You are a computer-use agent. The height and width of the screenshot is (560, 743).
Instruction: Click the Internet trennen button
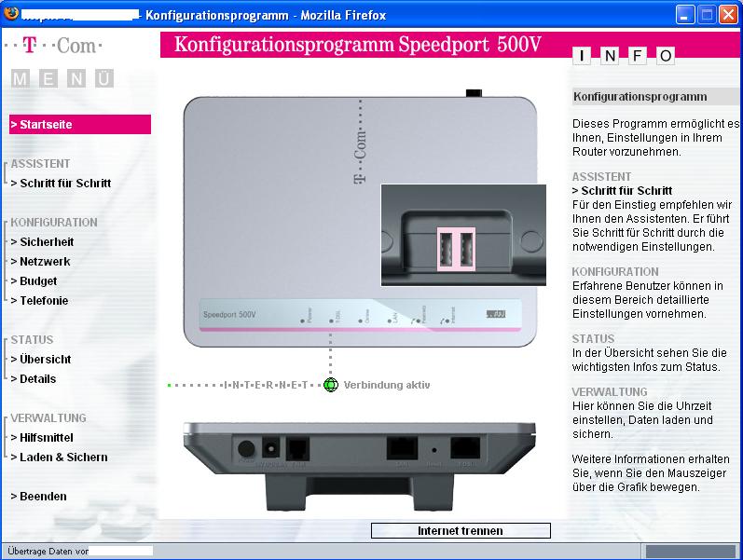(x=461, y=530)
